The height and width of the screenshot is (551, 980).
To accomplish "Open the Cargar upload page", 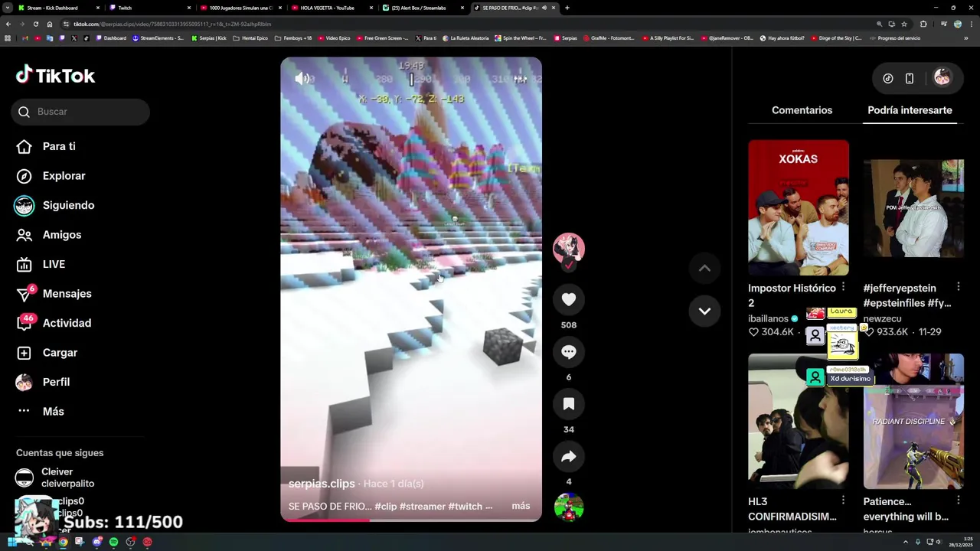I will coord(47,353).
